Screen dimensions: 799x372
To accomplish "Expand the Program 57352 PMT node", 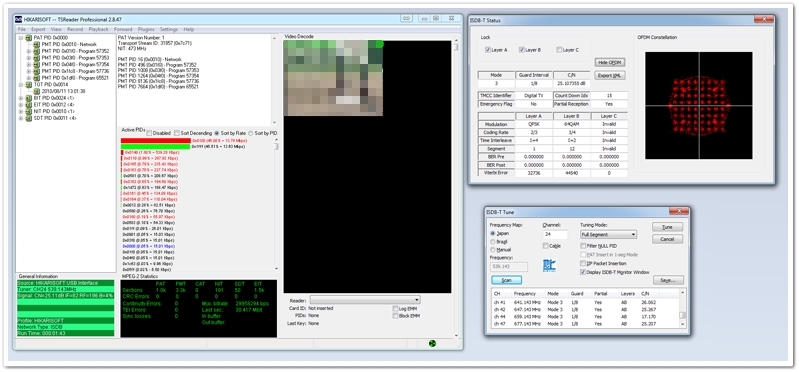I will tap(29, 51).
